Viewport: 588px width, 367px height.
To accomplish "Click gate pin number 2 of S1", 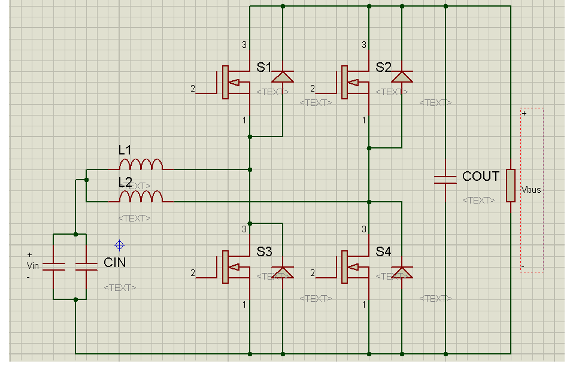I will click(x=193, y=89).
